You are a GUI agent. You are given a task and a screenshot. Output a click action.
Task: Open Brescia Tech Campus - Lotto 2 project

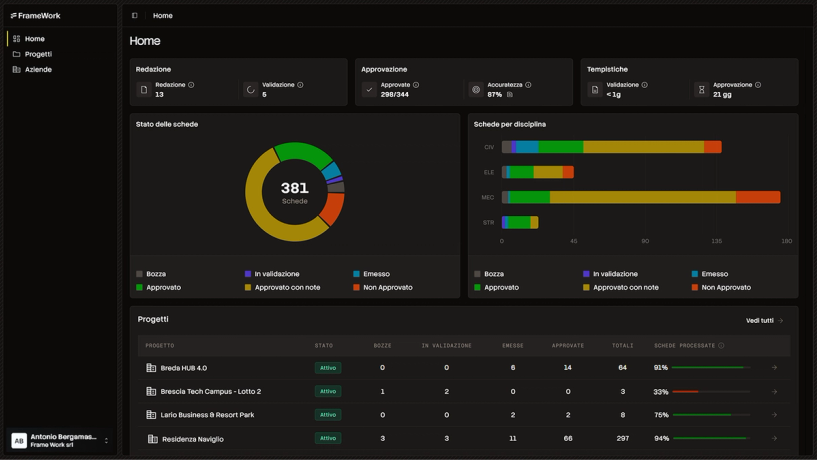click(x=211, y=391)
